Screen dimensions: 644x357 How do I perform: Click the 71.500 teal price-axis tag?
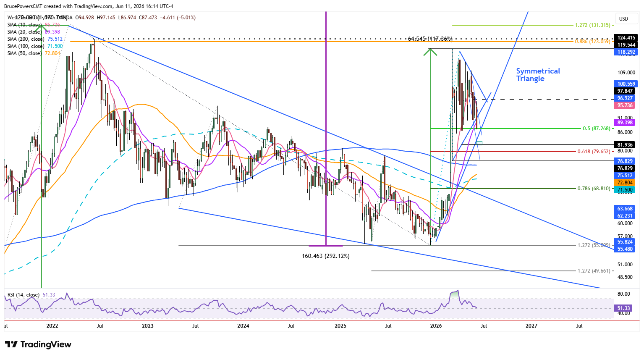click(625, 190)
